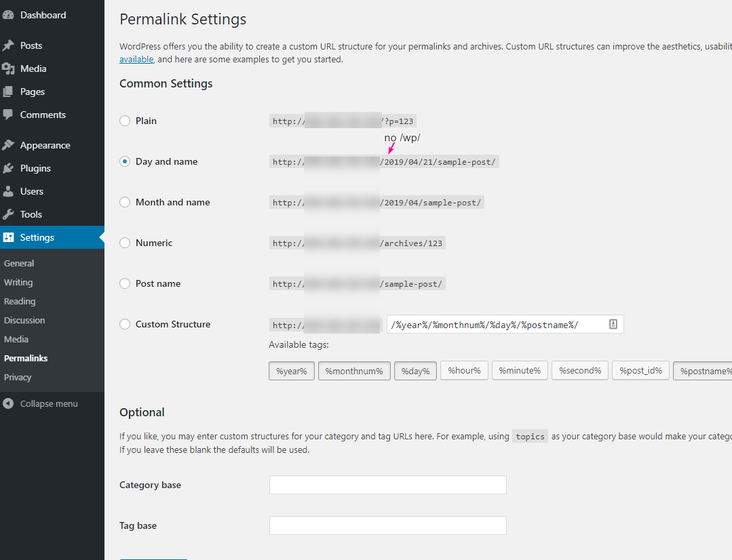The height and width of the screenshot is (560, 732).
Task: Add the %post_id% tag
Action: 640,371
